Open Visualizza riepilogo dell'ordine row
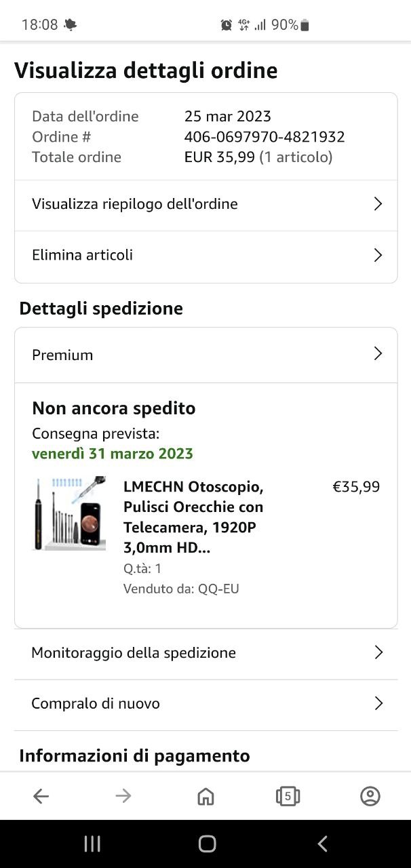This screenshot has height=868, width=411. click(135, 204)
